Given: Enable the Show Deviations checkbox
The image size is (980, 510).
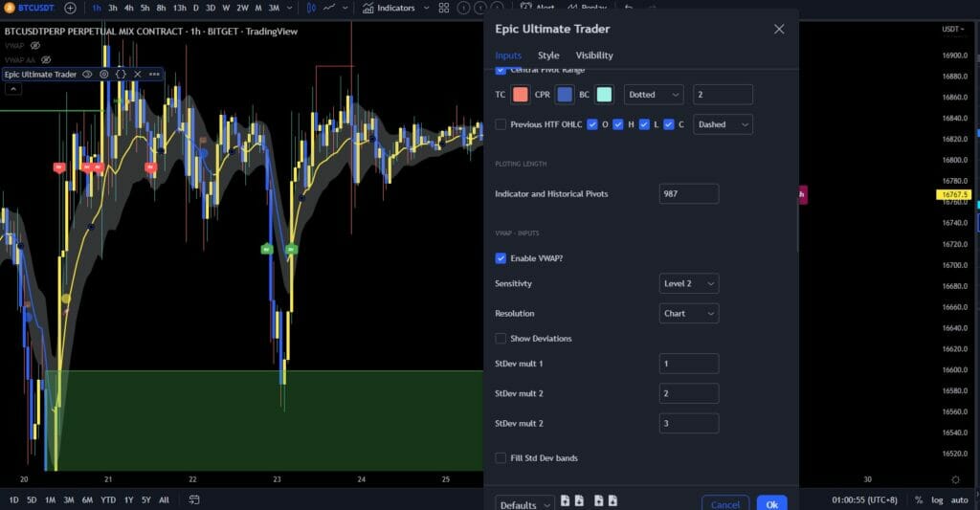Looking at the screenshot, I should tap(501, 339).
